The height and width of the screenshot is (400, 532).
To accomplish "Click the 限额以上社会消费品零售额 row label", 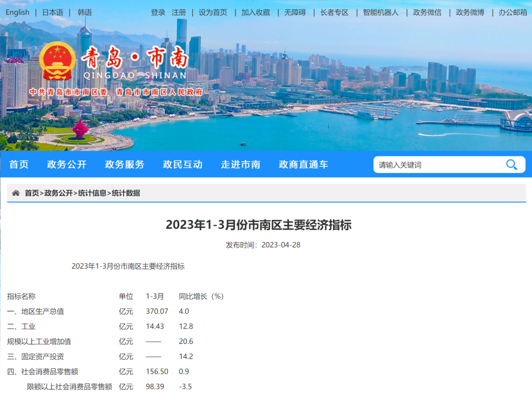I will pyautogui.click(x=69, y=386).
